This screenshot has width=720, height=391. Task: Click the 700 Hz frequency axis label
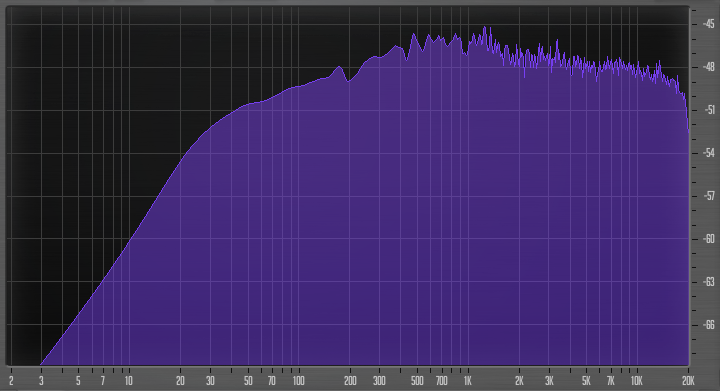tap(441, 380)
